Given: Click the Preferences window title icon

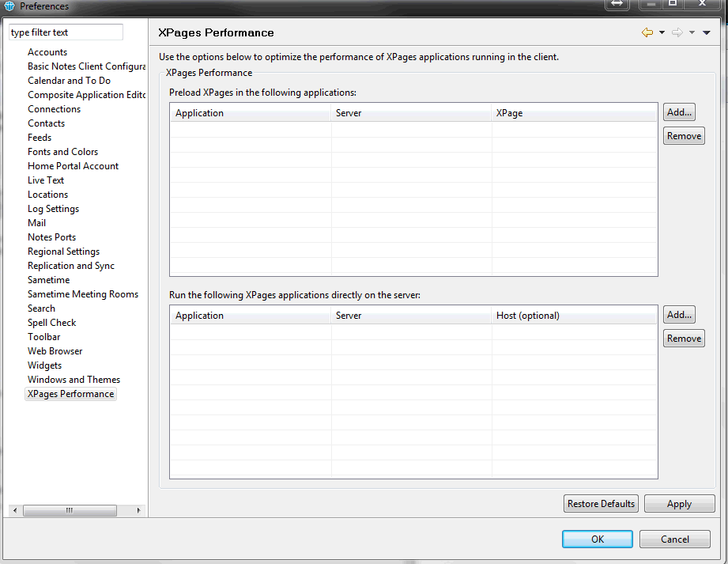Looking at the screenshot, I should [x=9, y=6].
